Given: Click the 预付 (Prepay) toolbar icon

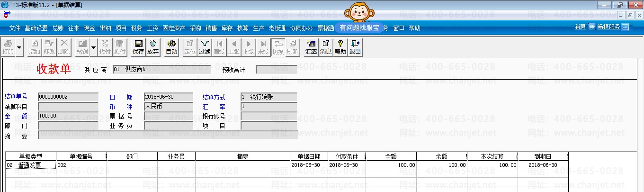Looking at the screenshot, I should coord(120,47).
